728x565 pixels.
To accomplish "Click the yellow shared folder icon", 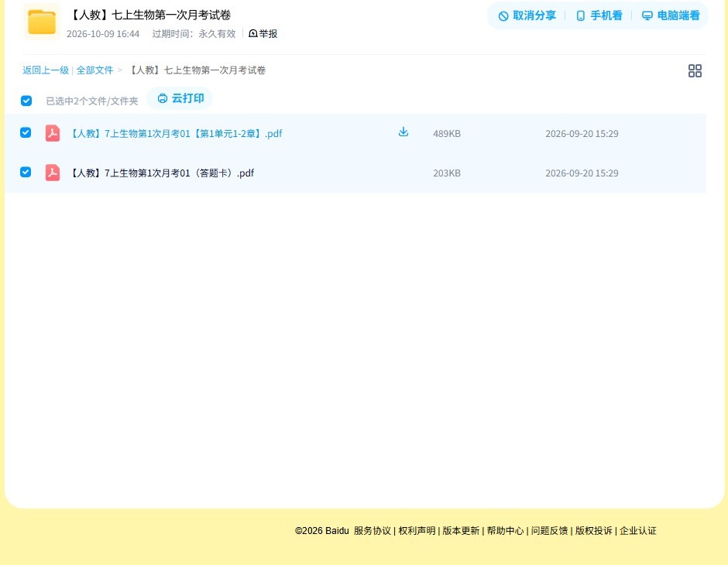I will (42, 22).
